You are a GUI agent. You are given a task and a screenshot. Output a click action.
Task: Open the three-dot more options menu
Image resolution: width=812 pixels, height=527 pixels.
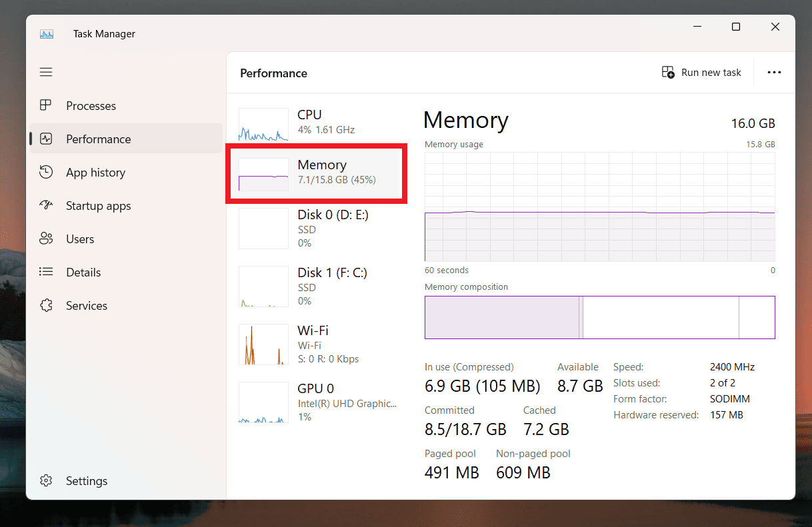coord(774,72)
